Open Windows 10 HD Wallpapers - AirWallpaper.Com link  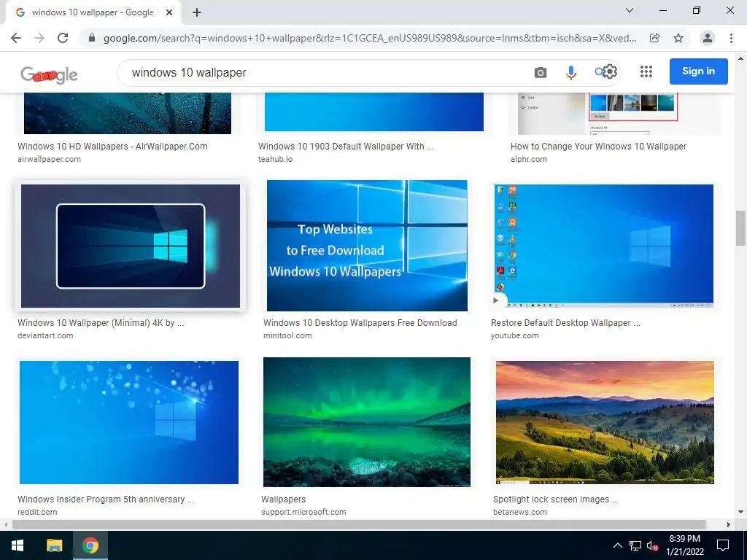[112, 146]
